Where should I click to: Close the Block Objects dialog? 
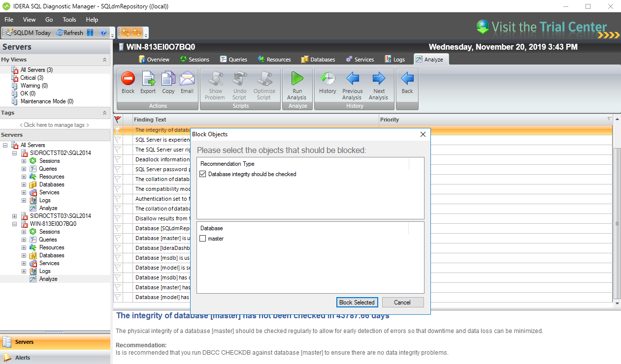pyautogui.click(x=423, y=134)
